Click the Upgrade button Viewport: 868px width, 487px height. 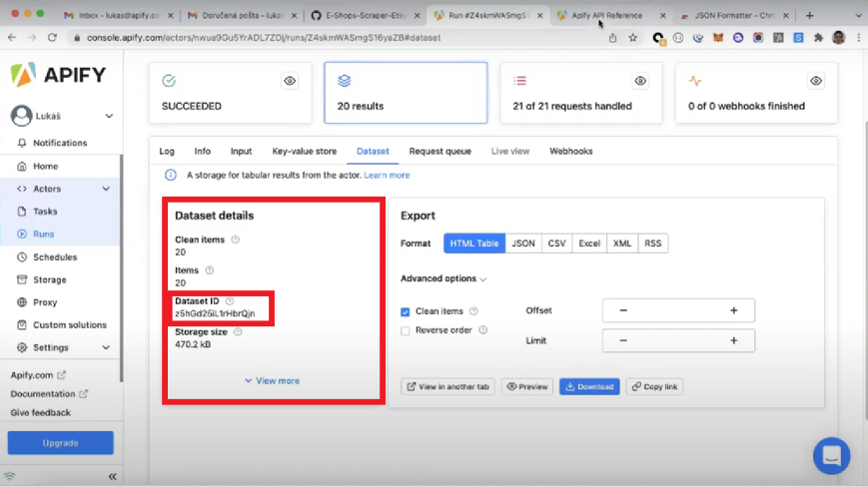[60, 443]
